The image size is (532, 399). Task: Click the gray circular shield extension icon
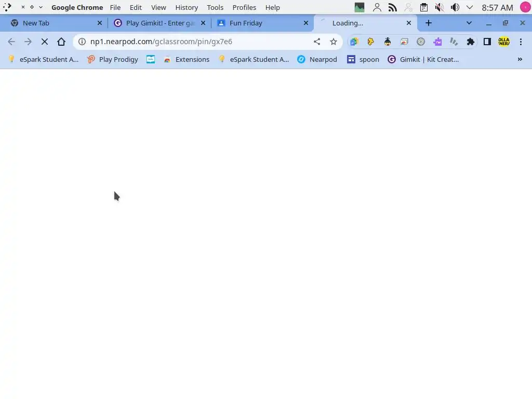[421, 42]
